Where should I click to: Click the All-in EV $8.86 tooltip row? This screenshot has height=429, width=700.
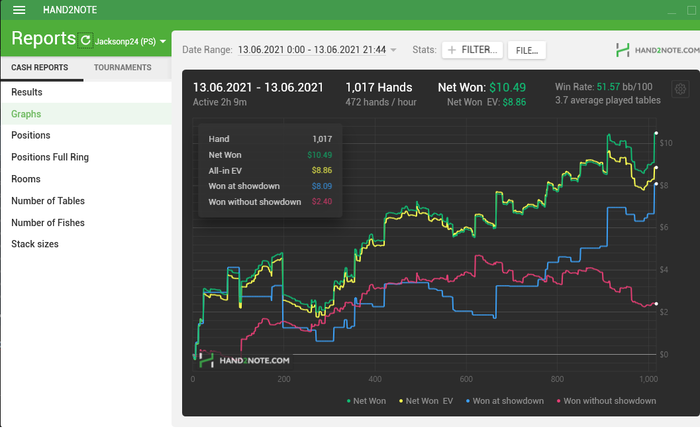tap(270, 171)
